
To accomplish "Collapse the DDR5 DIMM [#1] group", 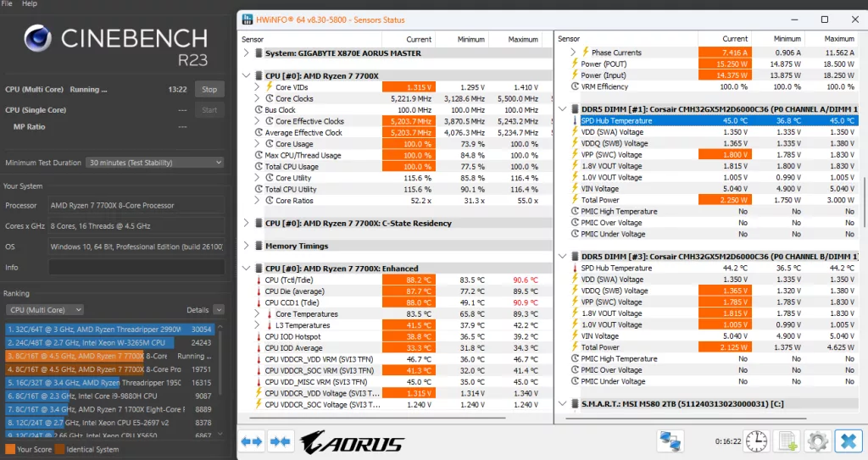I will click(563, 109).
